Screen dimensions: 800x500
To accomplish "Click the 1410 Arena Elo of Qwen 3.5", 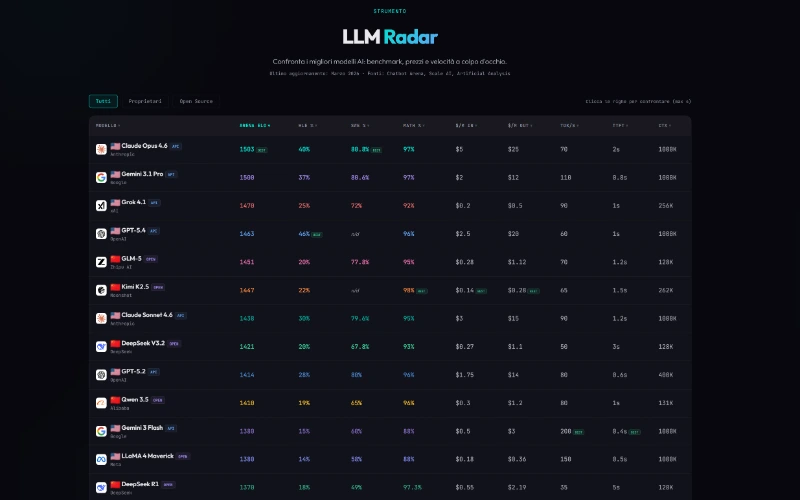I will [x=247, y=403].
